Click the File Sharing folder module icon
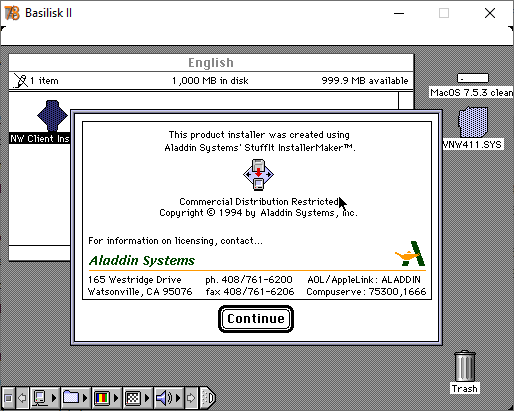 [x=71, y=398]
